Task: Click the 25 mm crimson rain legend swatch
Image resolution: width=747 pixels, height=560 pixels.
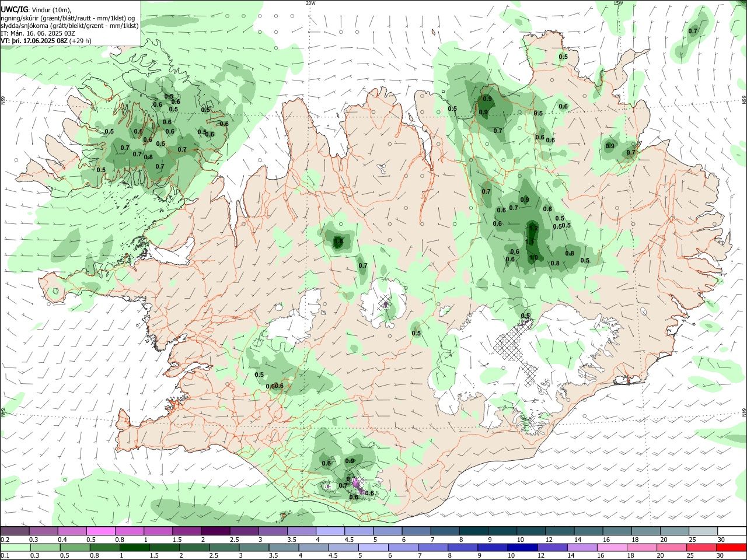Action: pos(703,547)
